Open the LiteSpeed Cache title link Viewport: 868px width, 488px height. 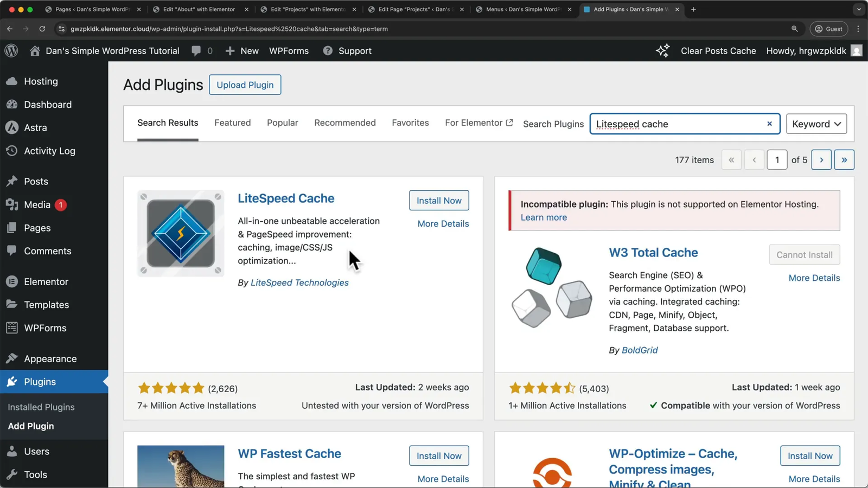[286, 198]
